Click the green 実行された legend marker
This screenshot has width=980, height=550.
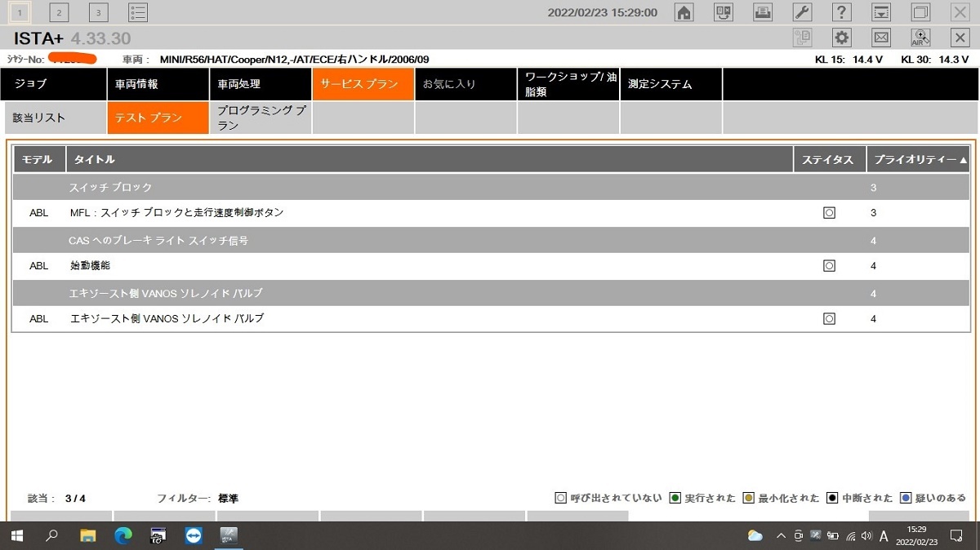click(x=675, y=498)
